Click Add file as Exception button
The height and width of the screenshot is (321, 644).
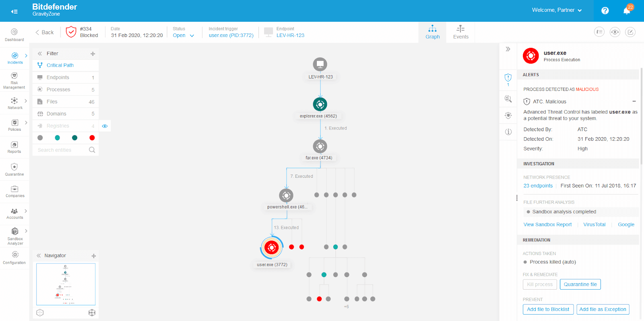point(603,309)
